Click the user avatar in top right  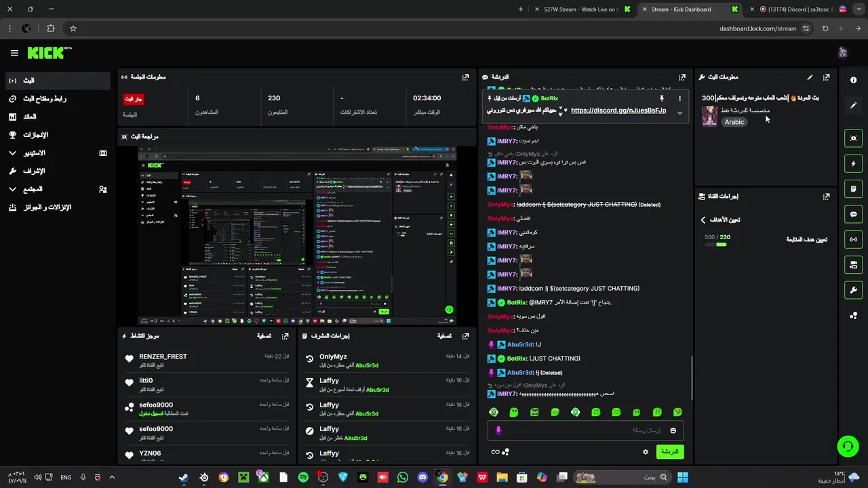pyautogui.click(x=843, y=53)
